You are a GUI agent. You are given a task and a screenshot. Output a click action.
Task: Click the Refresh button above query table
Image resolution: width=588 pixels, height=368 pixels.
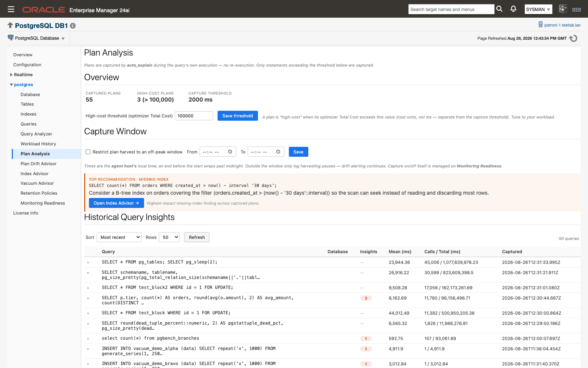[x=197, y=237]
